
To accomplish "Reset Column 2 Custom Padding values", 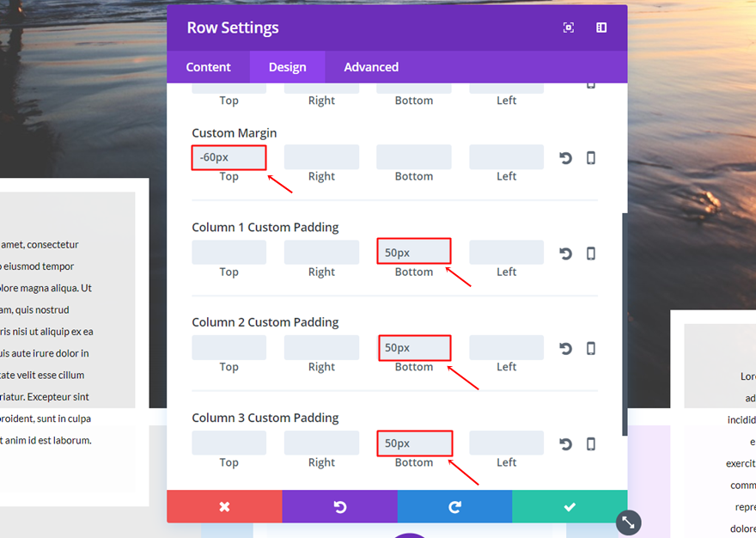I will pos(565,349).
